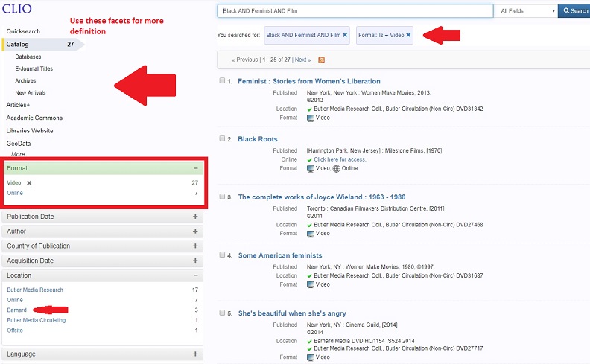Click availability checkmark beside DVD31687
Viewport: 590px width, 364px height.
310,276
